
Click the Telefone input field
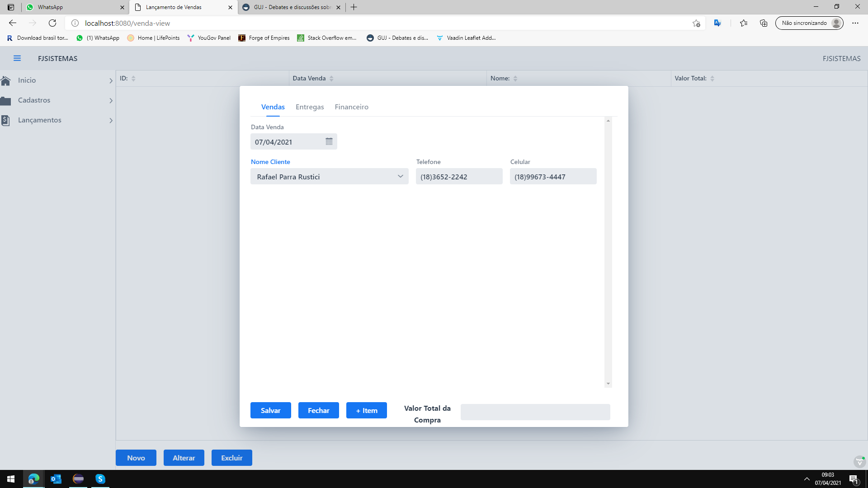pyautogui.click(x=459, y=177)
